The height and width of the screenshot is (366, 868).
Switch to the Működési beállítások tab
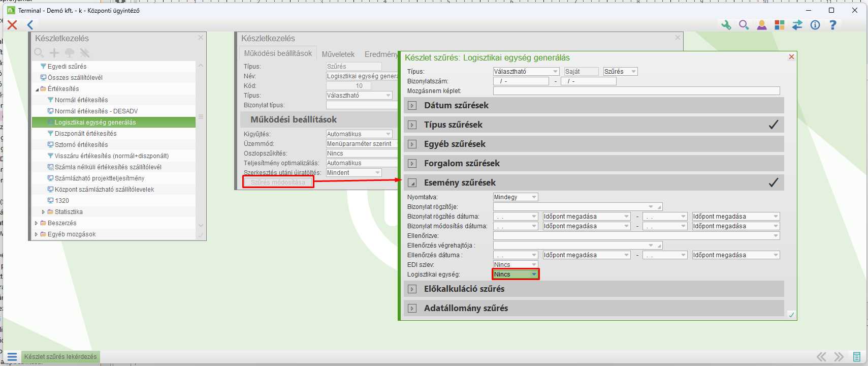[x=278, y=53]
